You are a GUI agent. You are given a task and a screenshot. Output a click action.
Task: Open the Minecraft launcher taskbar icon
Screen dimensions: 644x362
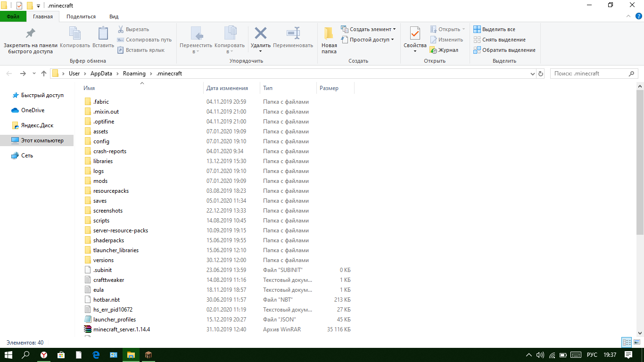(x=148, y=355)
